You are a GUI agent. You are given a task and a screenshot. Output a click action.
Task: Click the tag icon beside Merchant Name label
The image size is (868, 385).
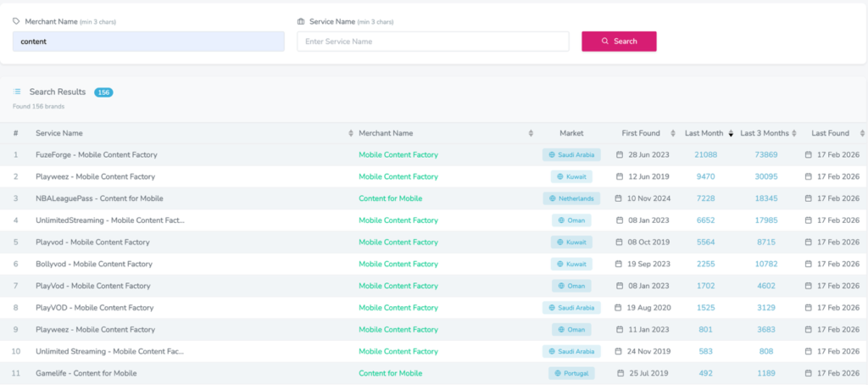pos(16,21)
